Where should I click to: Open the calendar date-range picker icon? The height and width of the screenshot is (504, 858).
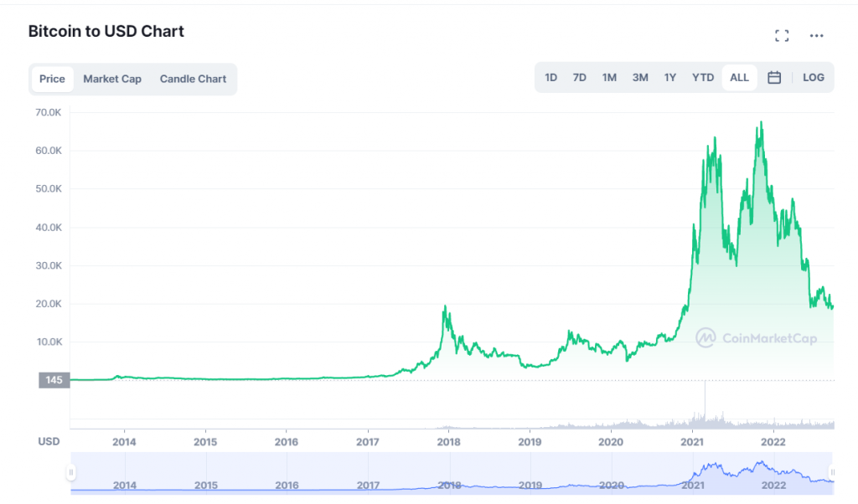[x=773, y=77]
